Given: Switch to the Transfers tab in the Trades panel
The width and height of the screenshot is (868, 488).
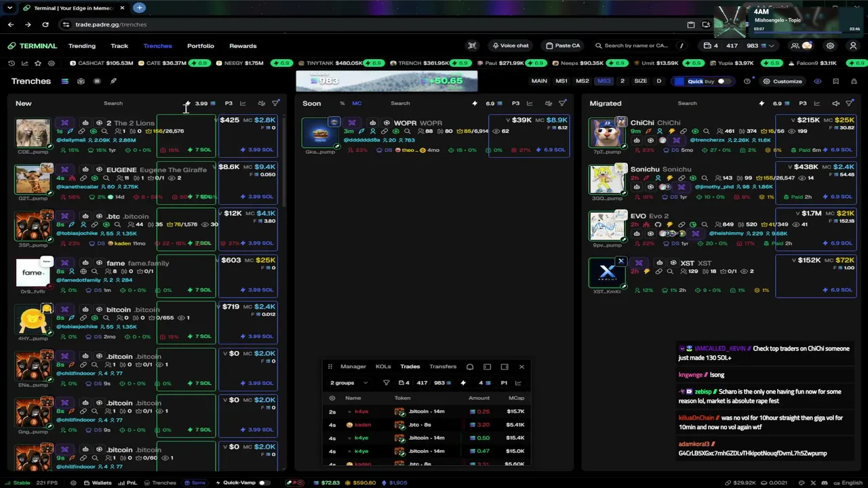Looking at the screenshot, I should [x=443, y=367].
